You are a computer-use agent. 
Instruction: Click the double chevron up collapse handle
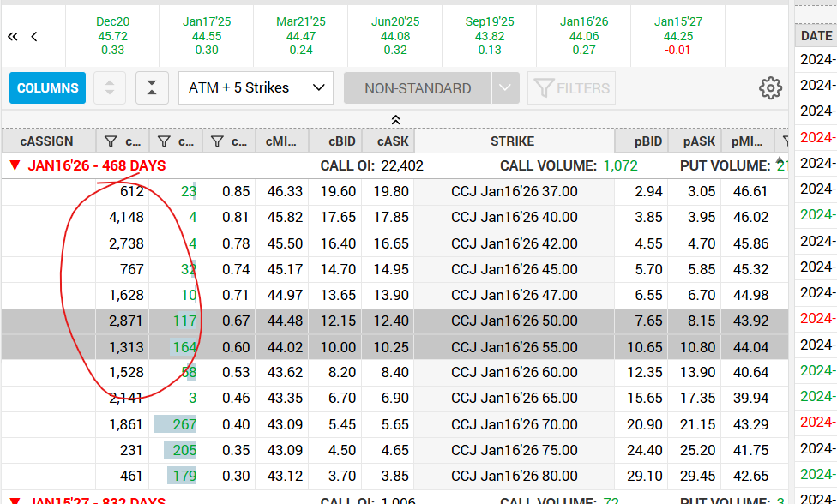395,120
